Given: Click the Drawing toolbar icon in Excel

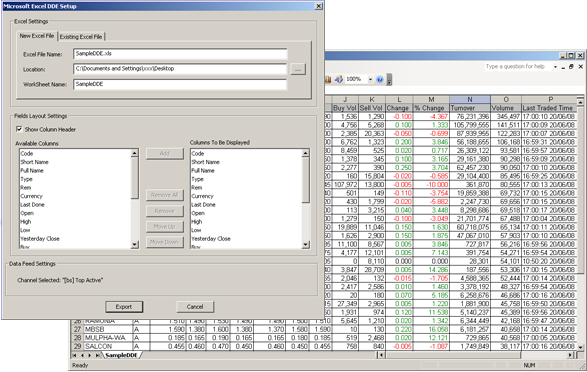Looking at the screenshot, I should pos(339,79).
